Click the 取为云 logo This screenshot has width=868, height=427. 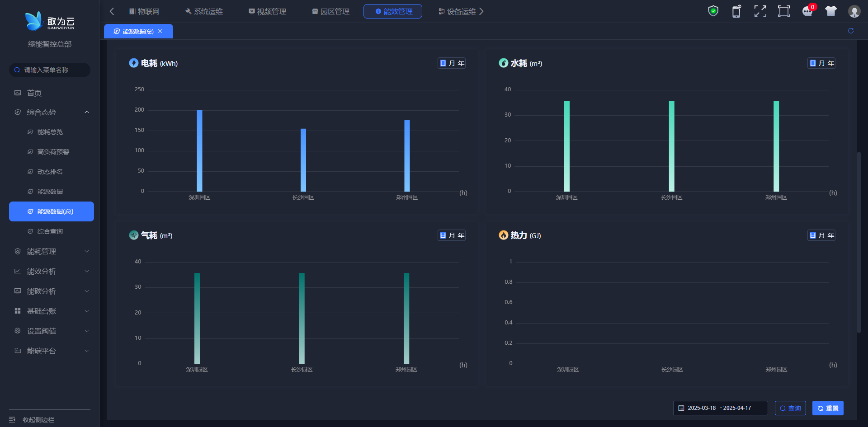pyautogui.click(x=50, y=21)
